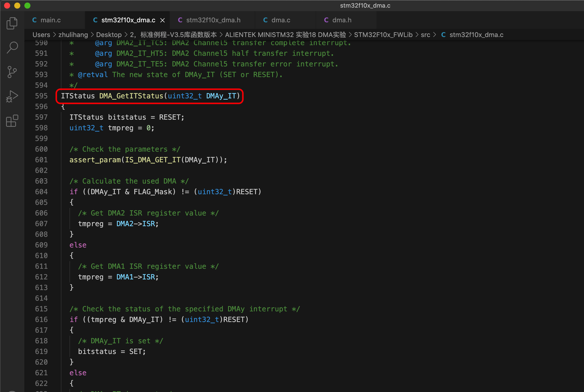This screenshot has width=584, height=392.
Task: Open the Source Control panel
Action: (x=12, y=72)
